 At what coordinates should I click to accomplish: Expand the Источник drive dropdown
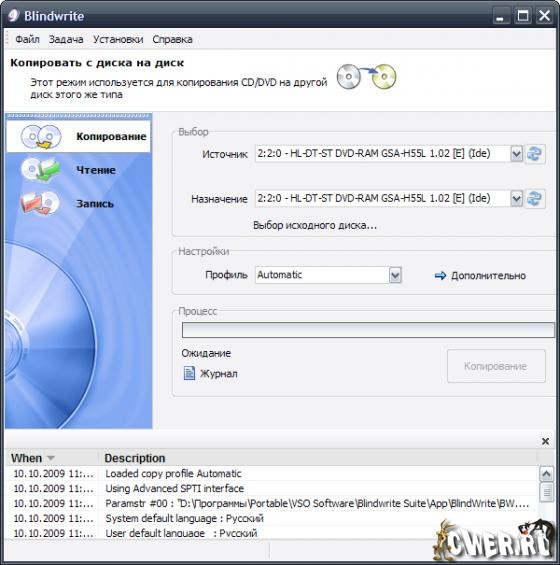516,154
